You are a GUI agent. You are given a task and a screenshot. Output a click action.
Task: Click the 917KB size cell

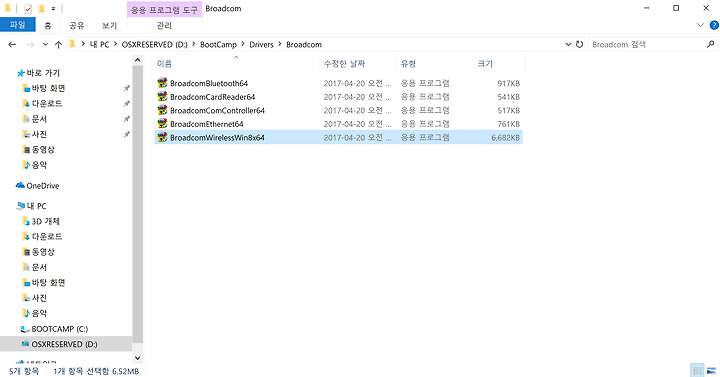(508, 83)
